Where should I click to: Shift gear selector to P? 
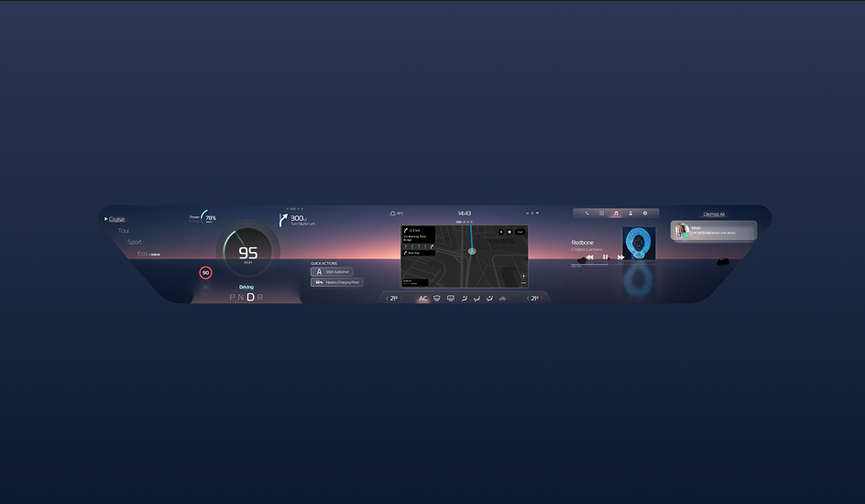point(232,297)
